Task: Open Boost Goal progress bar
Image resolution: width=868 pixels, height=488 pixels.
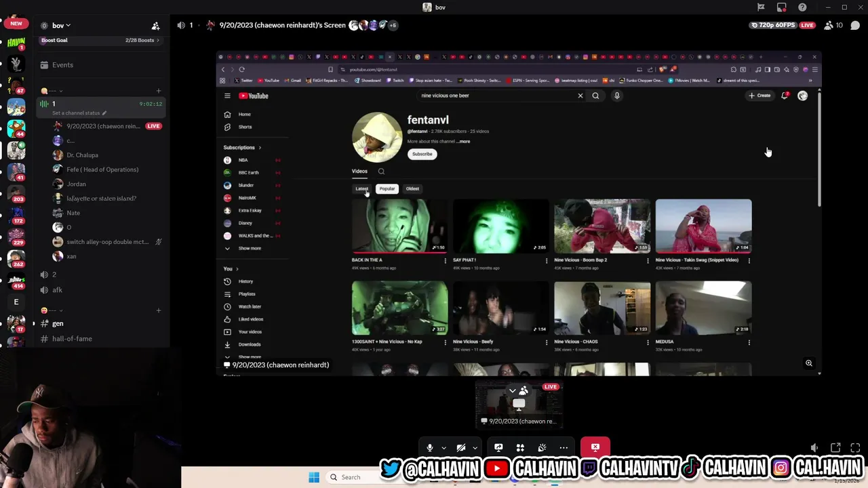Action: [x=100, y=41]
